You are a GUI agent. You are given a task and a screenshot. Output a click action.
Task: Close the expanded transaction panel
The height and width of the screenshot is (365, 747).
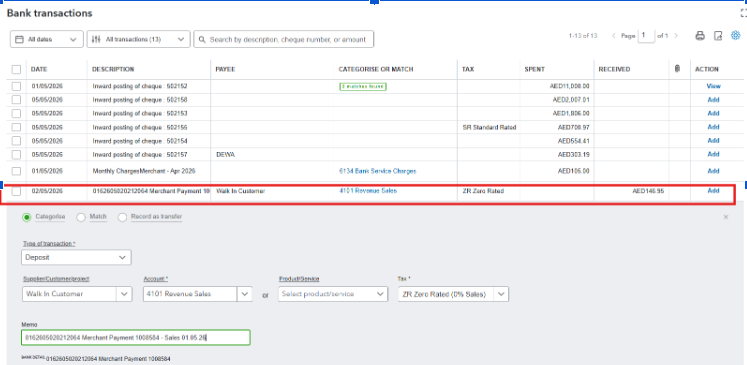(726, 217)
